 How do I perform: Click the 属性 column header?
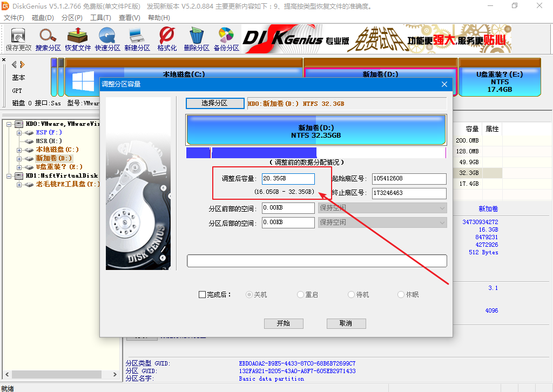pos(492,129)
